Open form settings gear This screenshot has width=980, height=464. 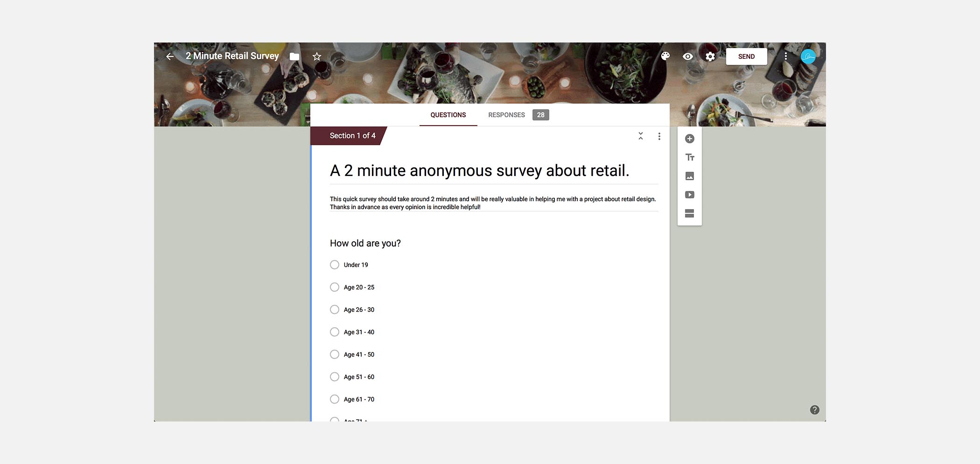710,56
